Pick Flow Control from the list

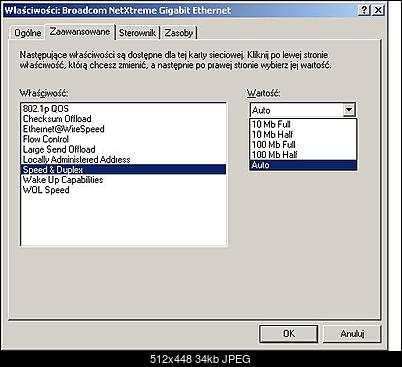pos(123,139)
